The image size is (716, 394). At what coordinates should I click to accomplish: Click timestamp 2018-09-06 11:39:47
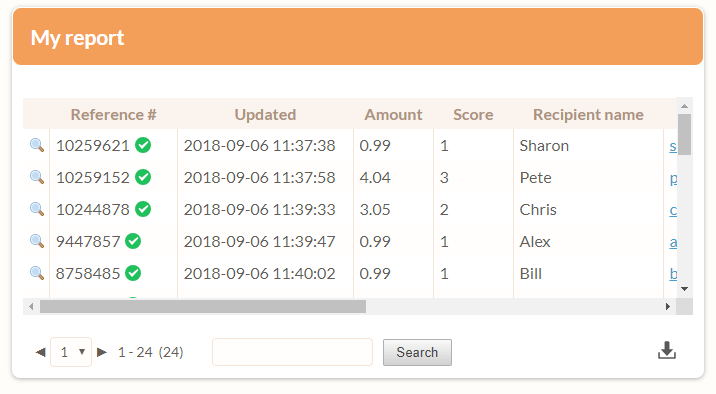tap(259, 242)
